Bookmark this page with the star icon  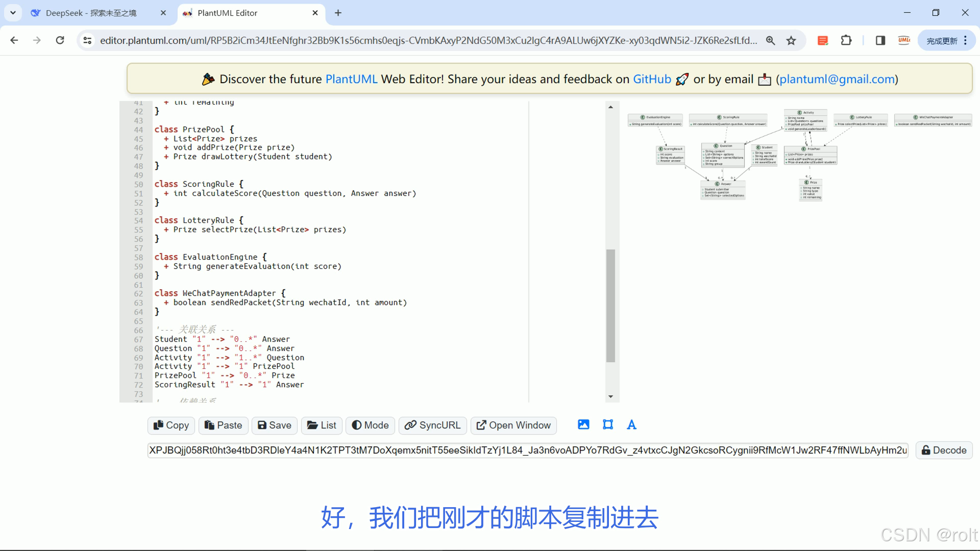point(791,41)
